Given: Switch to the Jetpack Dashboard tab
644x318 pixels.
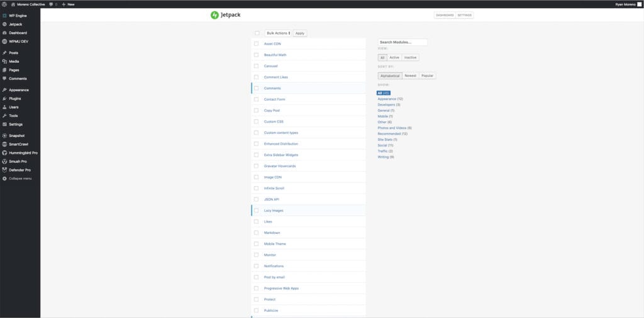Looking at the screenshot, I should pos(445,15).
